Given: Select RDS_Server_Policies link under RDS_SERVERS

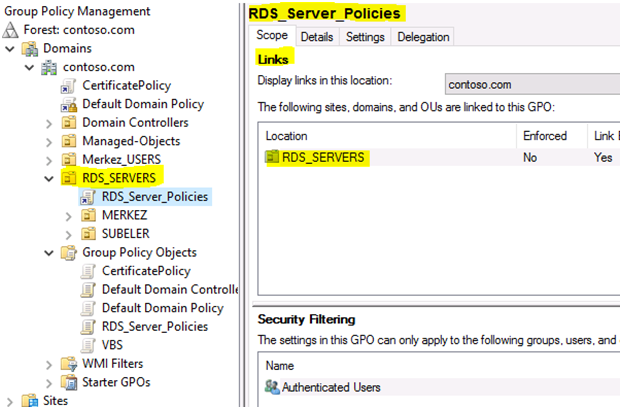Looking at the screenshot, I should [155, 197].
